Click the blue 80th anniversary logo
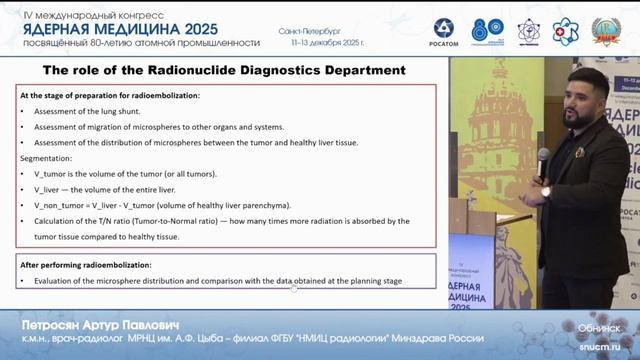Image resolution: width=640 pixels, height=360 pixels. coord(488,32)
